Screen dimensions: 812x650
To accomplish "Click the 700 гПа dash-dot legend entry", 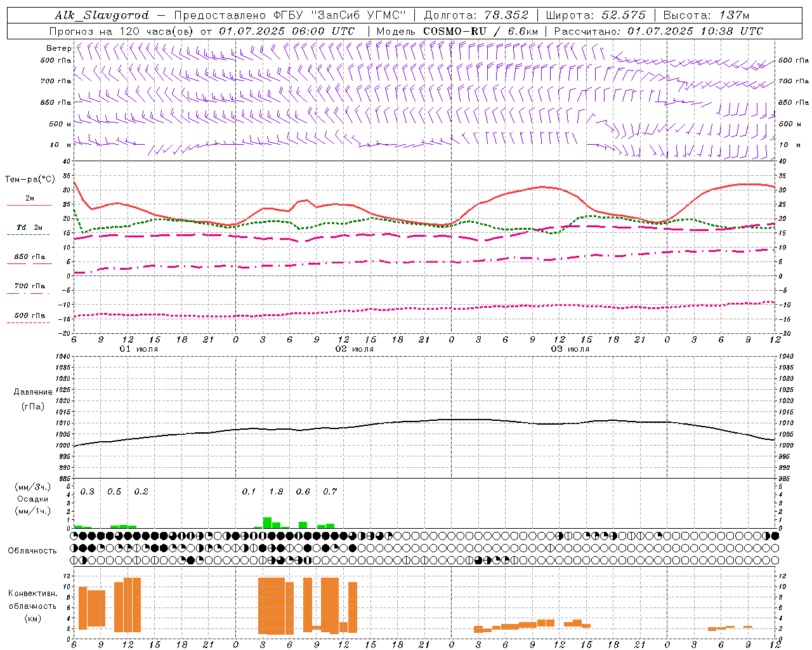I will pos(29,287).
